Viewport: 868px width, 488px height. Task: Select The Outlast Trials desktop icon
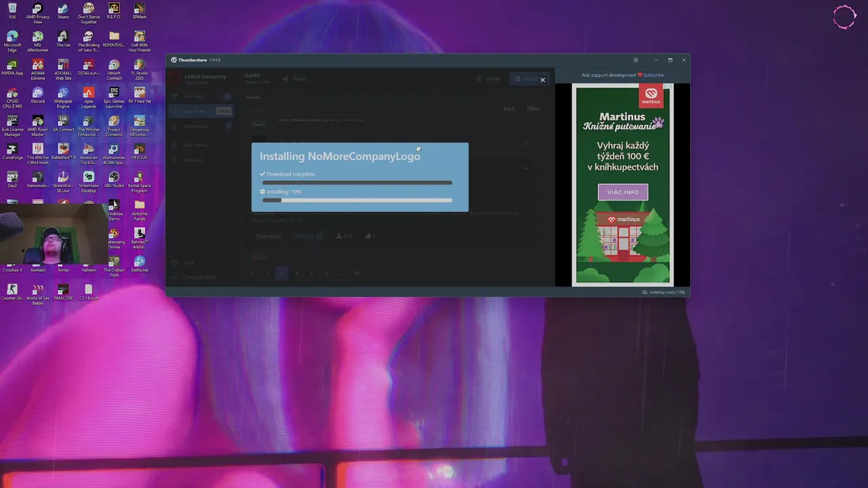(114, 266)
